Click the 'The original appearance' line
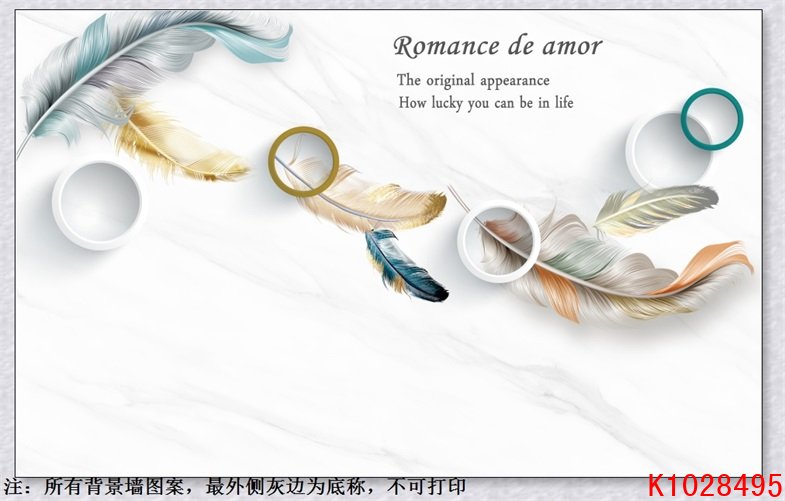Viewport: 785px width, 501px height. coord(473,81)
